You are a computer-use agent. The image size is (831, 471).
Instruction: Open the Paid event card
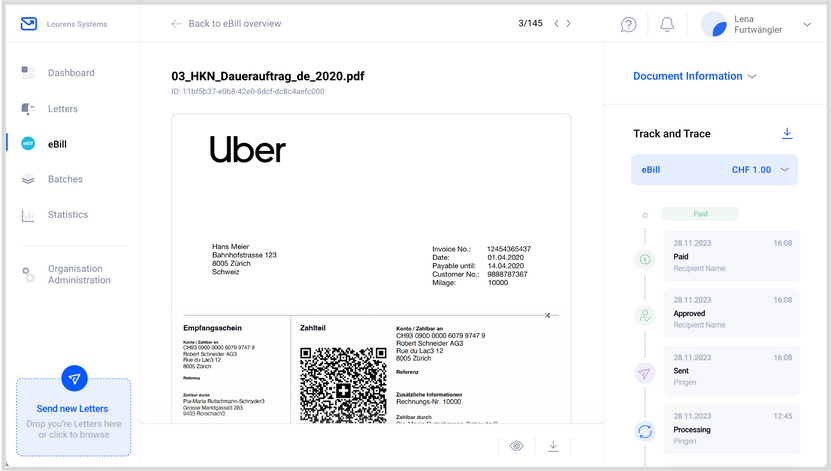(x=732, y=256)
